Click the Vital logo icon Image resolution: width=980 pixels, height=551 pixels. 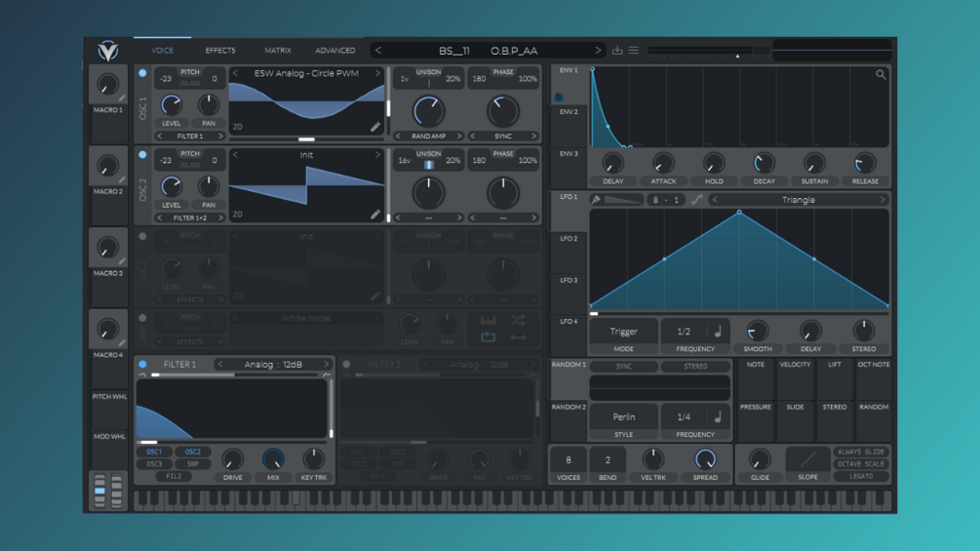point(108,51)
